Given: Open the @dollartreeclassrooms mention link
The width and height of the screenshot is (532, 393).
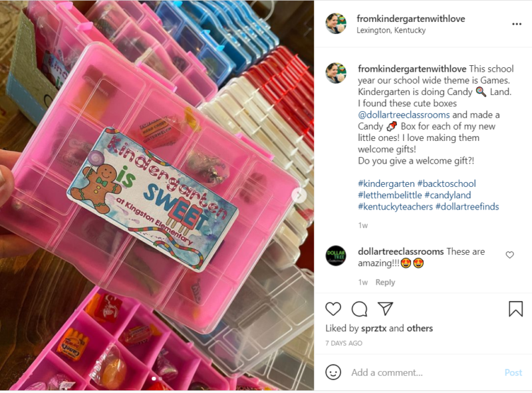Looking at the screenshot, I should pos(404,115).
